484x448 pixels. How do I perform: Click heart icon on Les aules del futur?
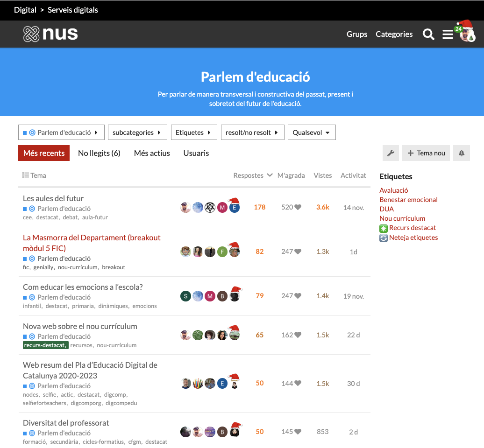(x=298, y=207)
